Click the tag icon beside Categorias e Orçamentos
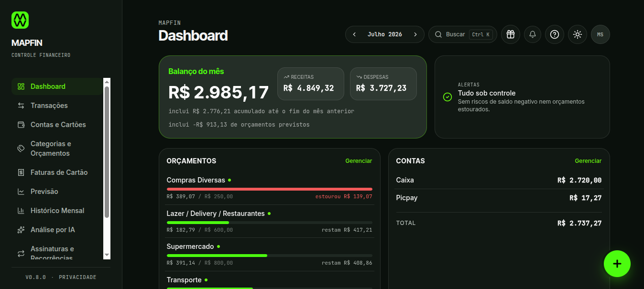The height and width of the screenshot is (289, 644). coord(21,149)
